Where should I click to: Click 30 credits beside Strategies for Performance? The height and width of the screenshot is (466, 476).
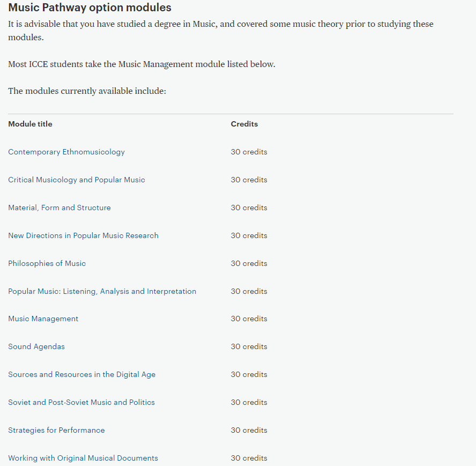click(249, 431)
